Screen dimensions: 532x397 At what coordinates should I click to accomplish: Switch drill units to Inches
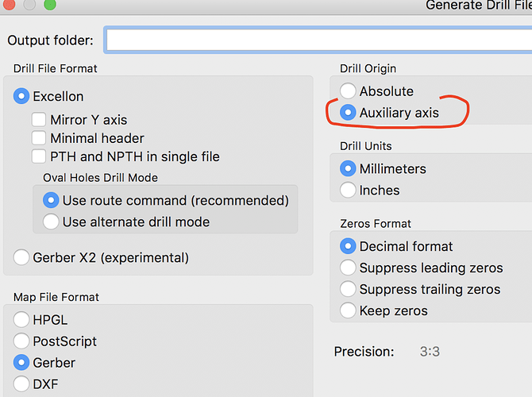[x=348, y=191]
